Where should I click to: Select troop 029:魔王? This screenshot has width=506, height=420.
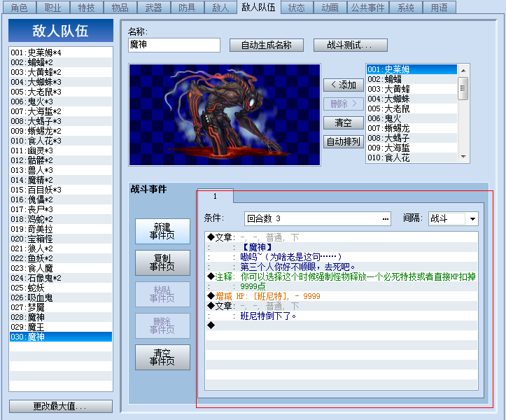point(61,327)
